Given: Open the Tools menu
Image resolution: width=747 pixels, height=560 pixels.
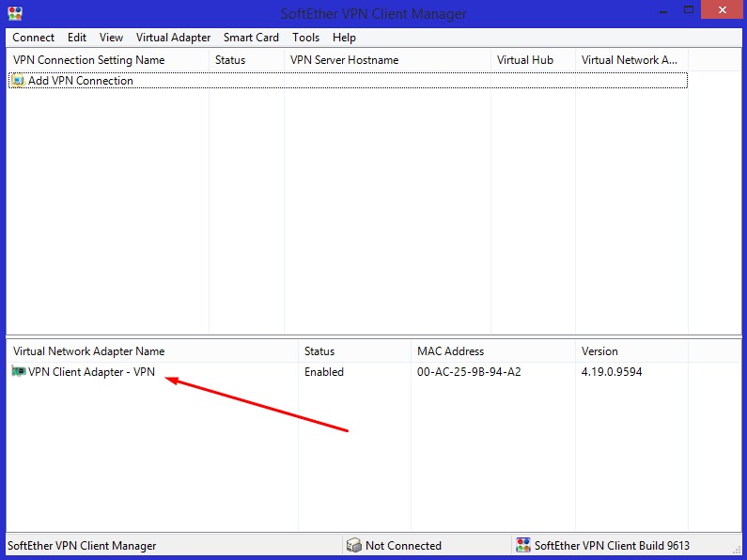Looking at the screenshot, I should (x=305, y=38).
